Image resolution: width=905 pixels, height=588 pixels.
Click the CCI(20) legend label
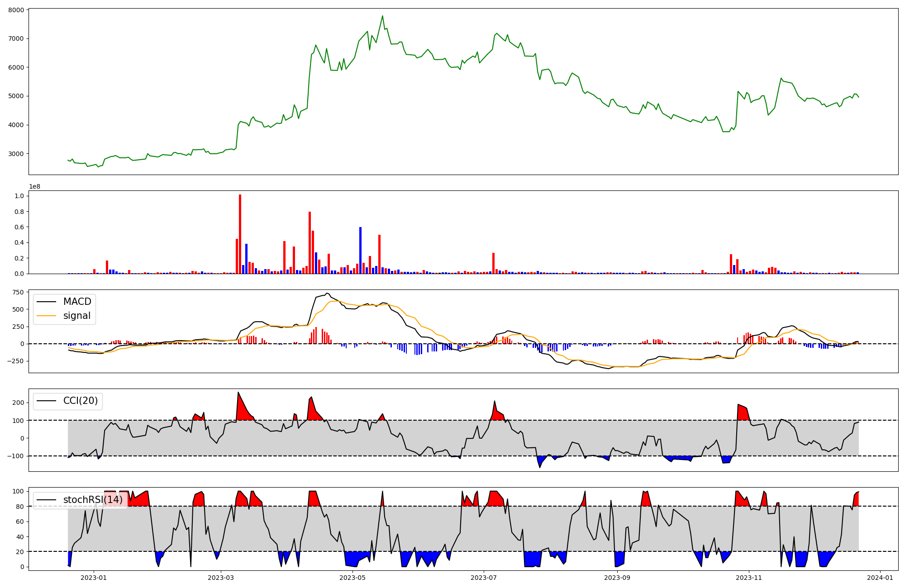point(81,401)
